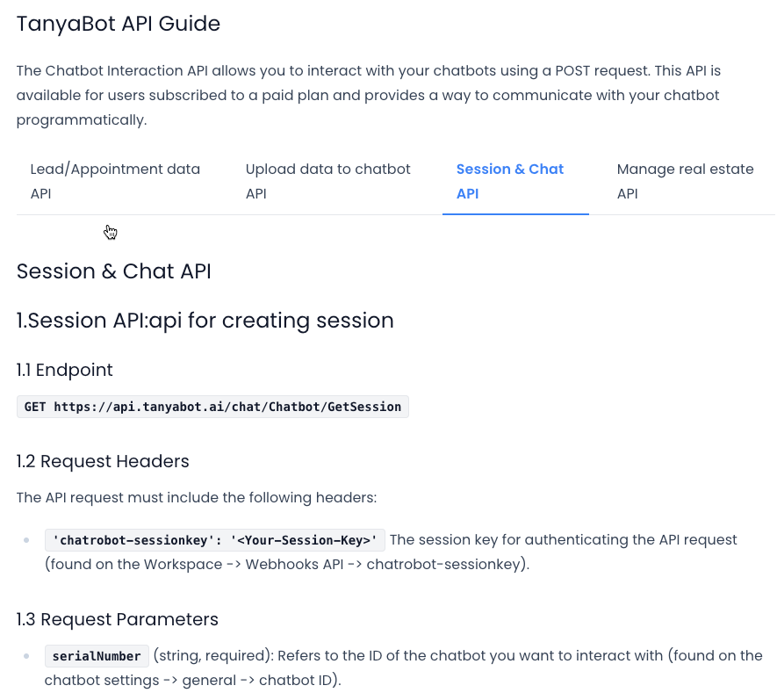The image size is (777, 700).
Task: Click the Session & Chat API section heading
Action: (x=114, y=271)
